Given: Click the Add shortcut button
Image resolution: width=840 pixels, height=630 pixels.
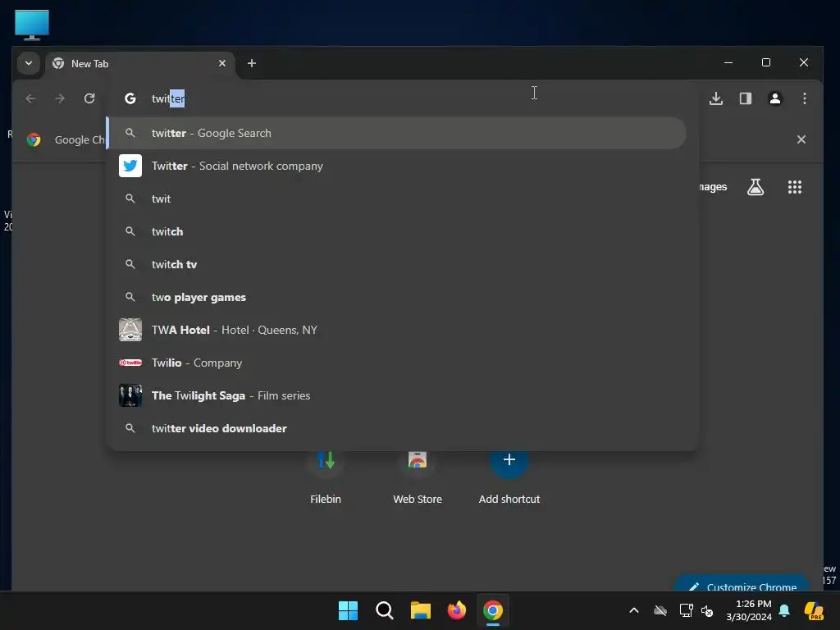Looking at the screenshot, I should 509,478.
